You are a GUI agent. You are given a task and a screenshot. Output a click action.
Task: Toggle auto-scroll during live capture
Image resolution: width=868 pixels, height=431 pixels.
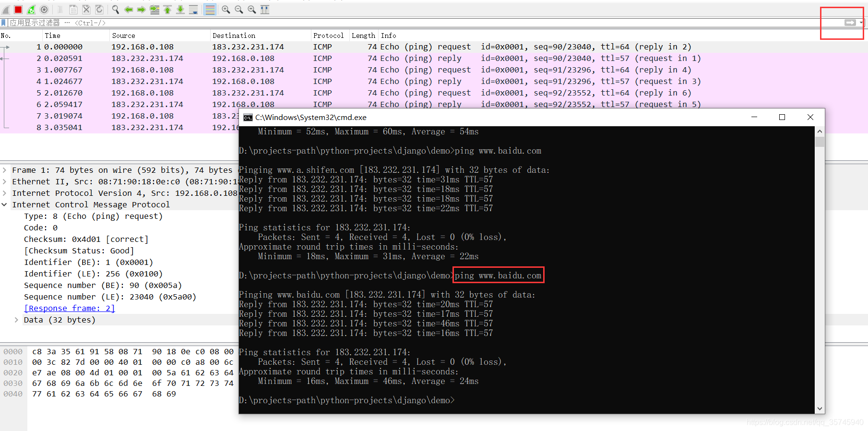(x=193, y=10)
